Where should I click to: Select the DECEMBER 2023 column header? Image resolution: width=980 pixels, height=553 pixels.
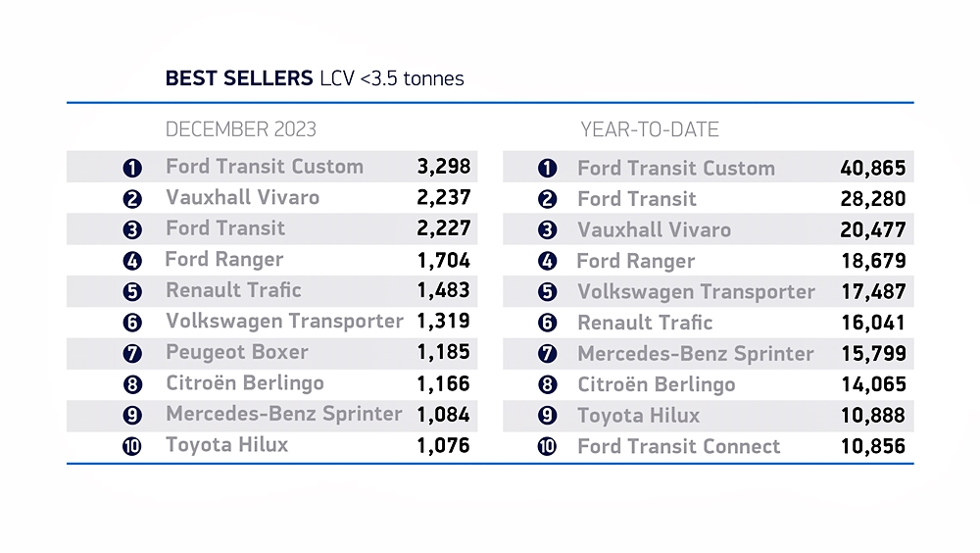pos(241,129)
